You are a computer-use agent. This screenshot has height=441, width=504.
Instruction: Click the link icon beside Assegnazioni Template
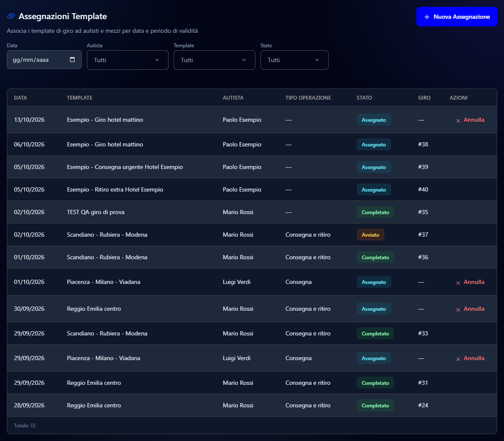tap(11, 16)
